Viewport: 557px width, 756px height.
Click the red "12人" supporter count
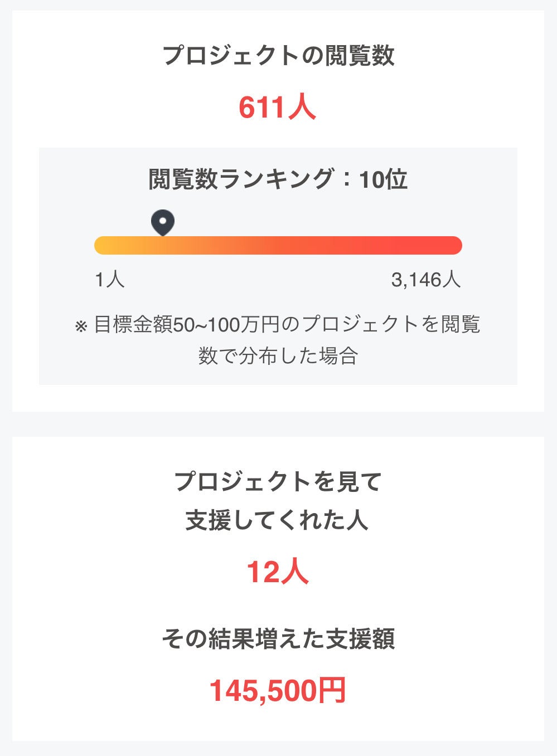pos(277,572)
